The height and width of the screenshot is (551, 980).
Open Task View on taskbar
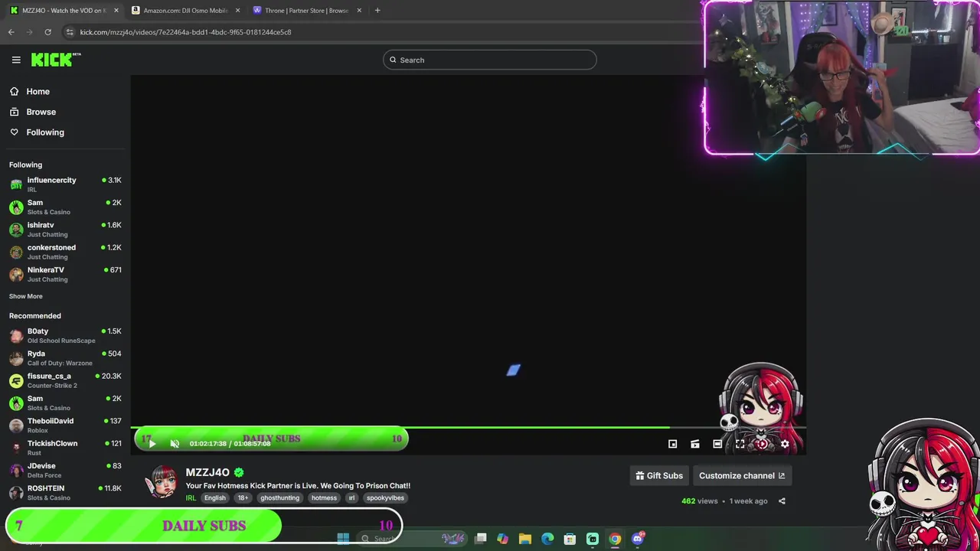coord(480,539)
